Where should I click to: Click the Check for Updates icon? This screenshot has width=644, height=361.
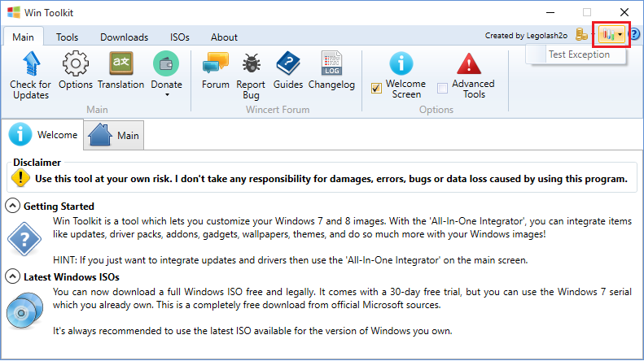coord(31,64)
